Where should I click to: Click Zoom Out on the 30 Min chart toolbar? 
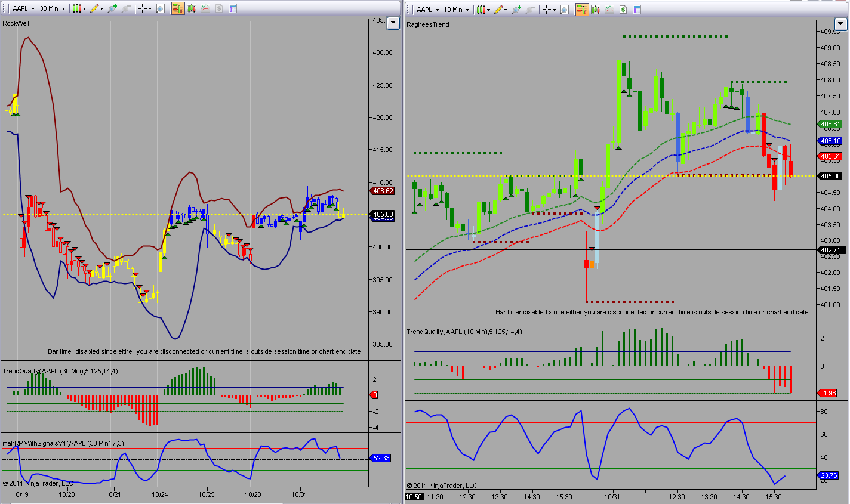coord(126,8)
